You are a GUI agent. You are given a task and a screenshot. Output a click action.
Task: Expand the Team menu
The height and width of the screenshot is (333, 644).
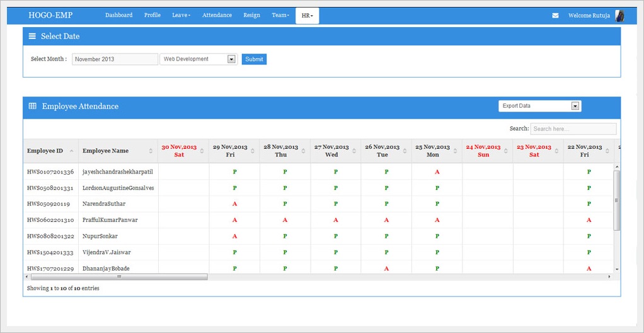(280, 15)
